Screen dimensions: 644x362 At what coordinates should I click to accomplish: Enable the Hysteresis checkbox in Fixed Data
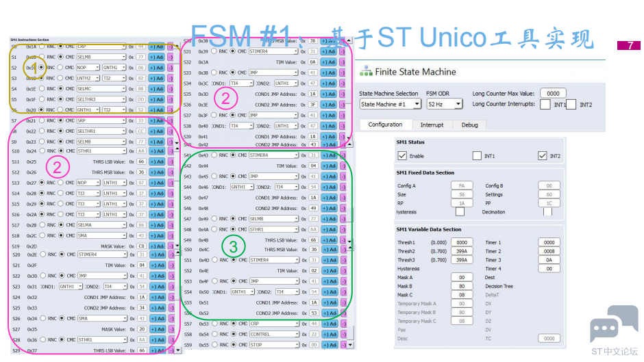[x=460, y=211]
